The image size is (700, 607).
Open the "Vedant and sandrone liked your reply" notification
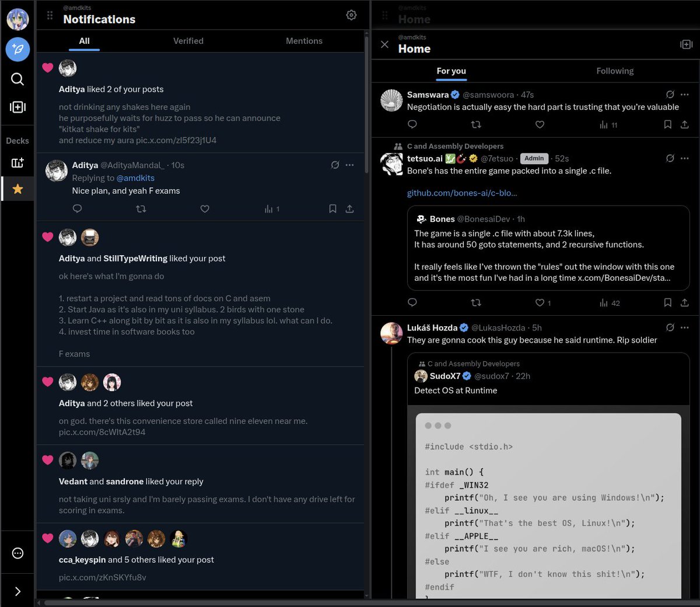tap(200, 484)
